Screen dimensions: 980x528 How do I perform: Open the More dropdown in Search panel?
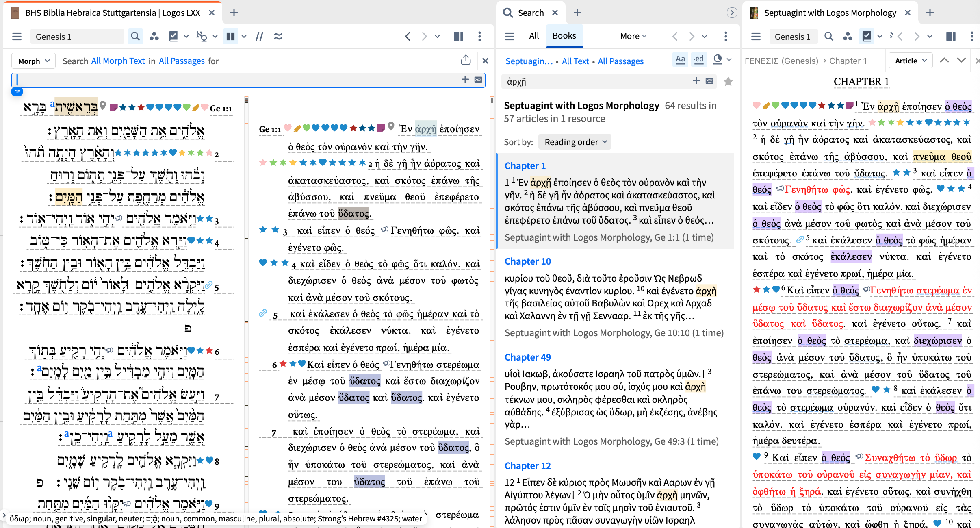coord(633,36)
